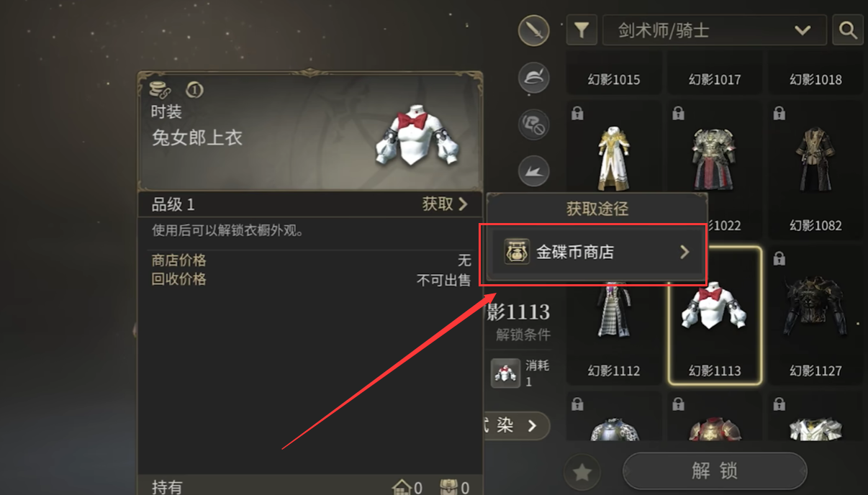Expand 获取 to show acquisition sources
This screenshot has height=495, width=868.
[x=446, y=204]
